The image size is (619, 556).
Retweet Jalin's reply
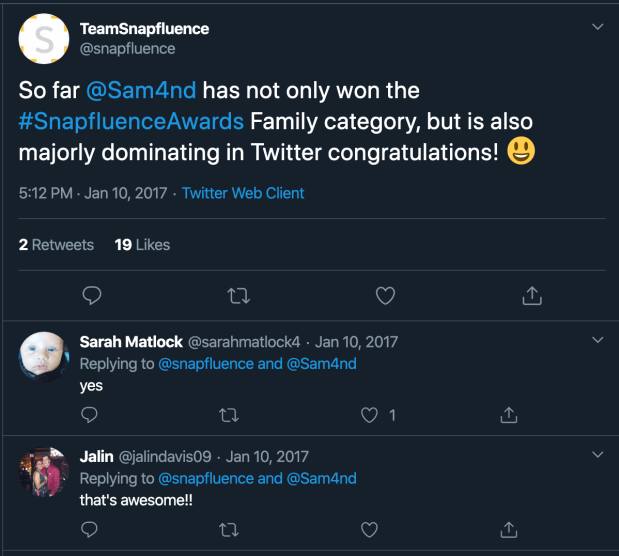(x=229, y=529)
